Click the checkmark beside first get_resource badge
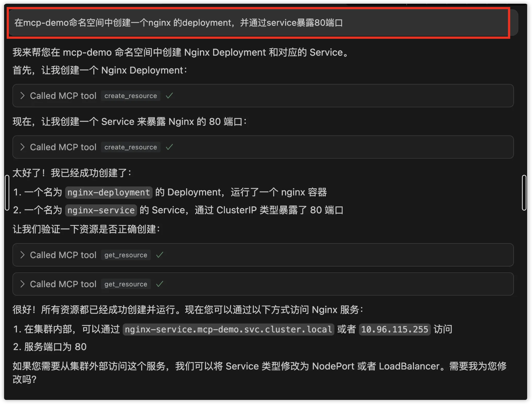Image resolution: width=532 pixels, height=404 pixels. [160, 255]
